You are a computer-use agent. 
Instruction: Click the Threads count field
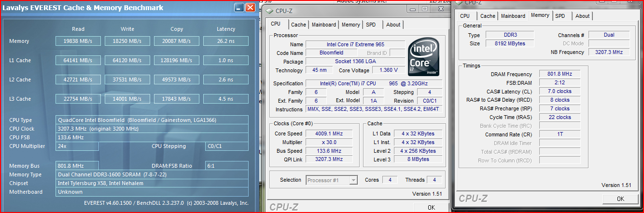(434, 180)
